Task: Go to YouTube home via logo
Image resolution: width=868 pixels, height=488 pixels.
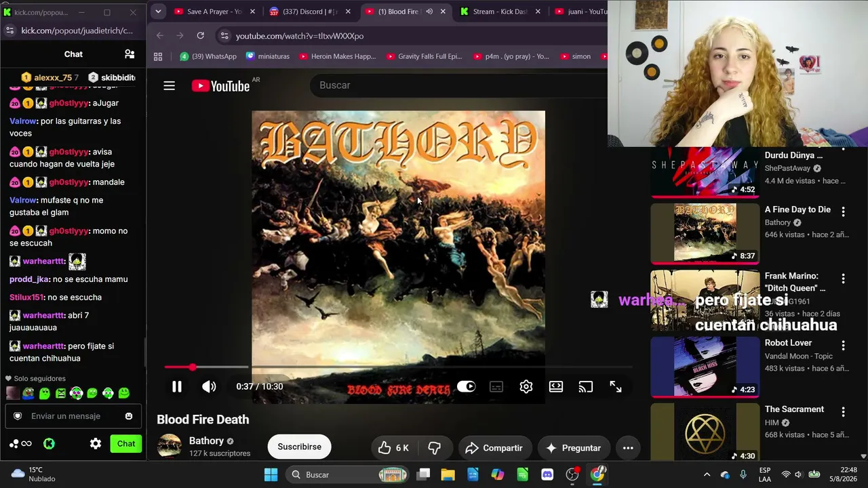Action: [x=221, y=85]
